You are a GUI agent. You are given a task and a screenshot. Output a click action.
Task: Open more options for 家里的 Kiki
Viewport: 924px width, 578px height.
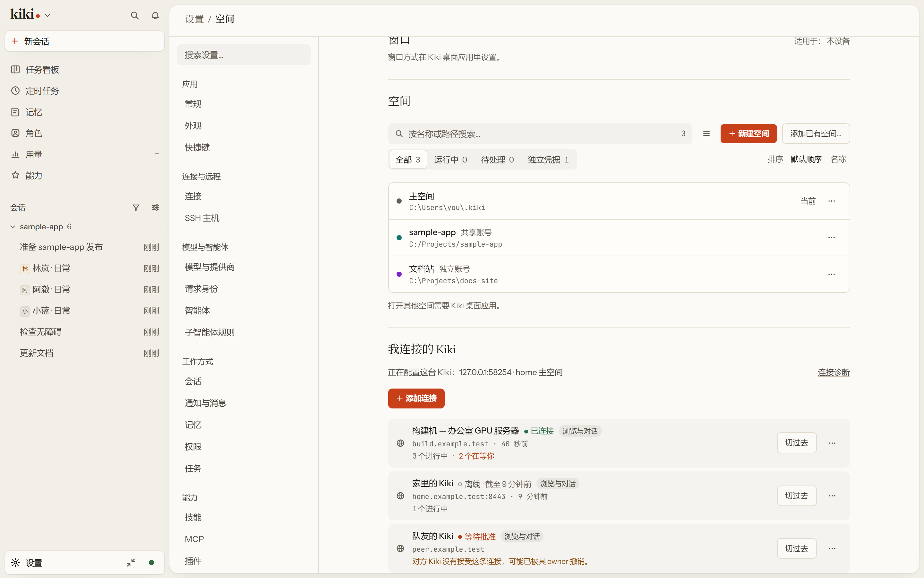(x=832, y=496)
